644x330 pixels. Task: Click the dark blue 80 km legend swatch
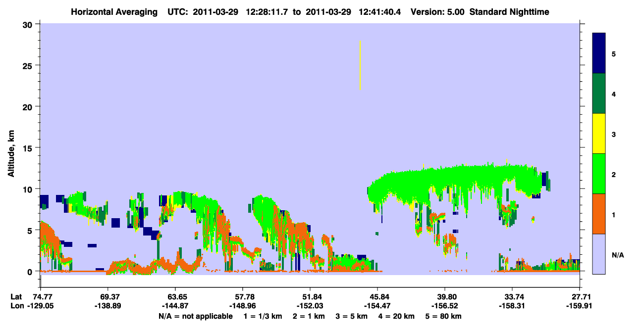pos(599,53)
